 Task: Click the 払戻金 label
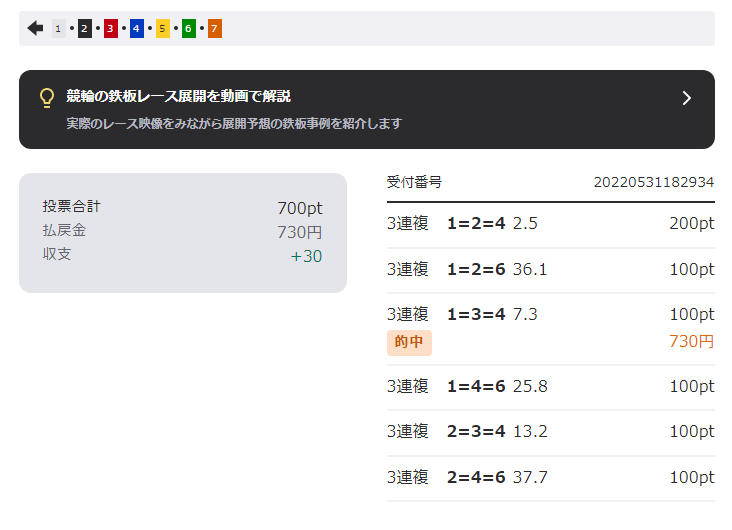pos(64,230)
